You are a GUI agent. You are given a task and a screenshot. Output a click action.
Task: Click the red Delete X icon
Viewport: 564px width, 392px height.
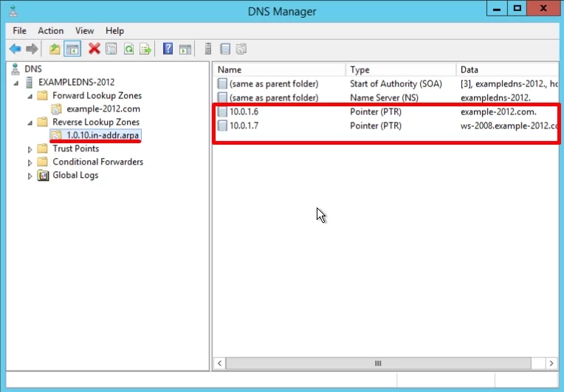pyautogui.click(x=94, y=49)
